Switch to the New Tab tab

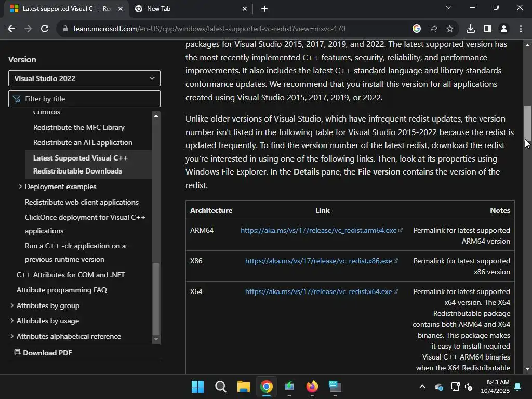pos(191,9)
